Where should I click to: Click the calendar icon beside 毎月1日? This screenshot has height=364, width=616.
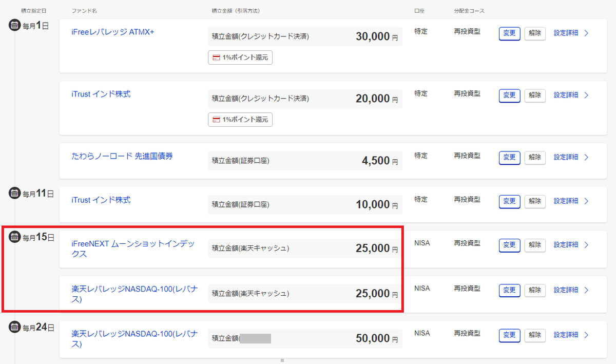[14, 25]
